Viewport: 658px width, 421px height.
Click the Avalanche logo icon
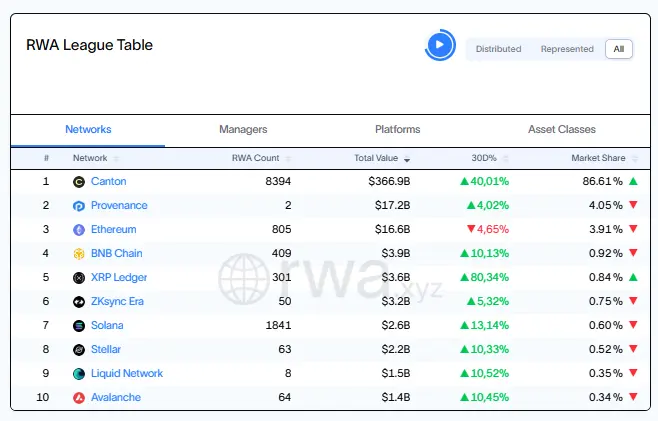coord(79,397)
